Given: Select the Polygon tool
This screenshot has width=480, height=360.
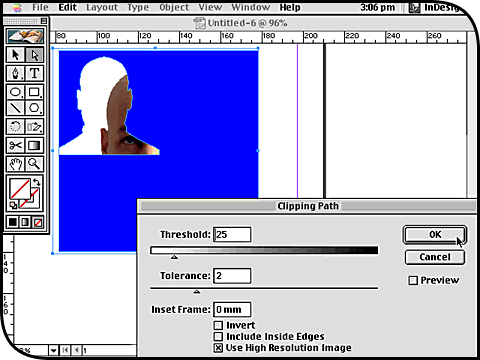Looking at the screenshot, I should [x=34, y=108].
